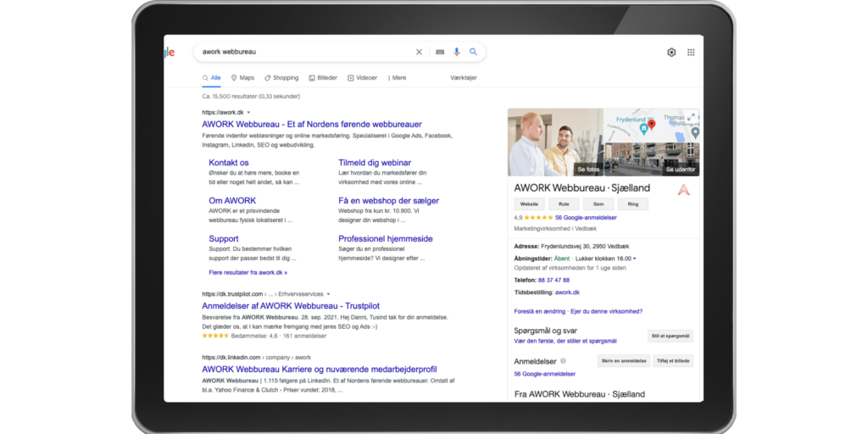This screenshot has width=868, height=434.
Task: Click the Website button in knowledge panel
Action: click(x=529, y=204)
